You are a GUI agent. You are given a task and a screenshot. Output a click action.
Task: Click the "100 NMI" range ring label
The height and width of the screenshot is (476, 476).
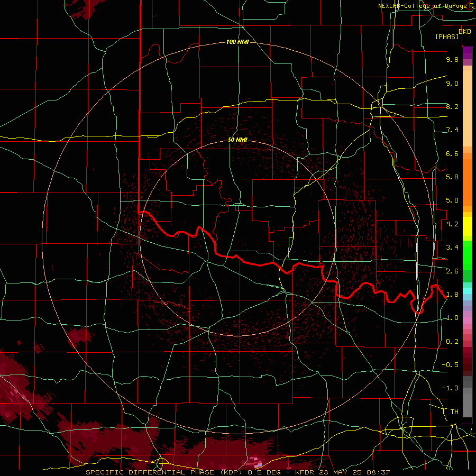(237, 42)
